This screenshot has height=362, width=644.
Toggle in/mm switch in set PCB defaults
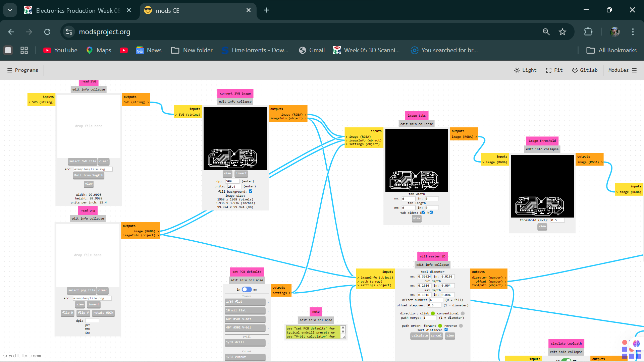(x=247, y=289)
